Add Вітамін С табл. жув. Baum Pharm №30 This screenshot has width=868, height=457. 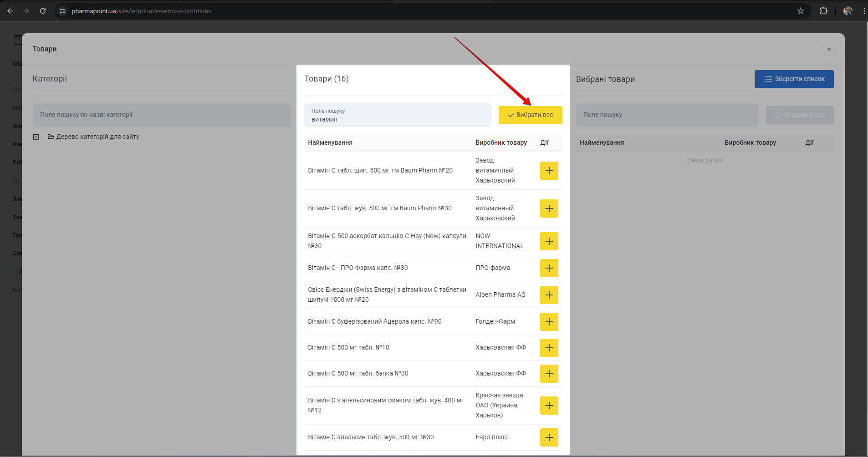[x=549, y=208]
